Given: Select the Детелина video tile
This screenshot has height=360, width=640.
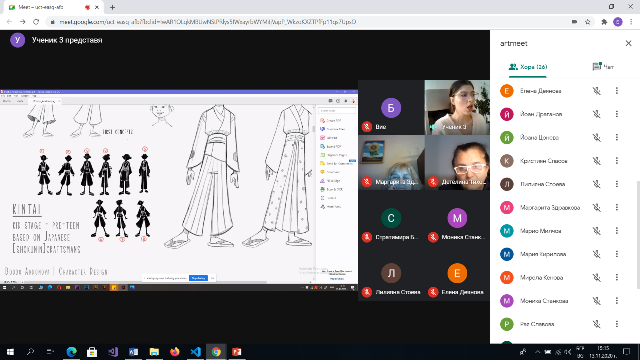Looking at the screenshot, I should coord(457,162).
